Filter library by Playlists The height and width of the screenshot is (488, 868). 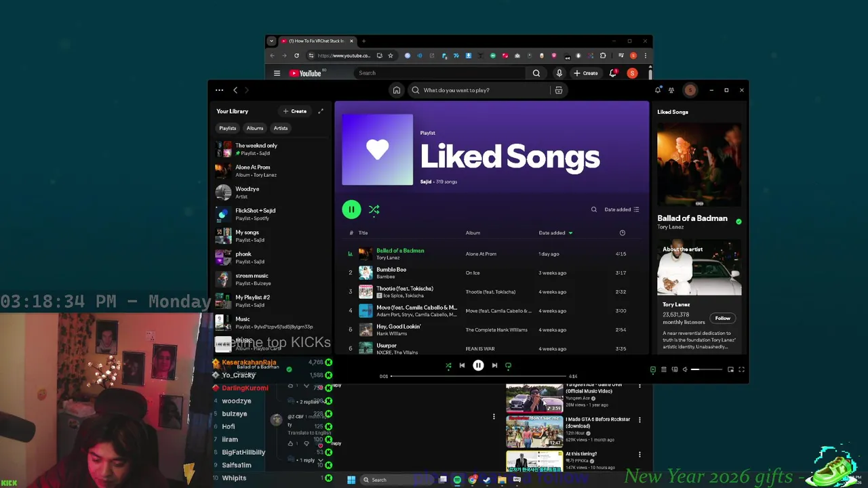point(227,128)
